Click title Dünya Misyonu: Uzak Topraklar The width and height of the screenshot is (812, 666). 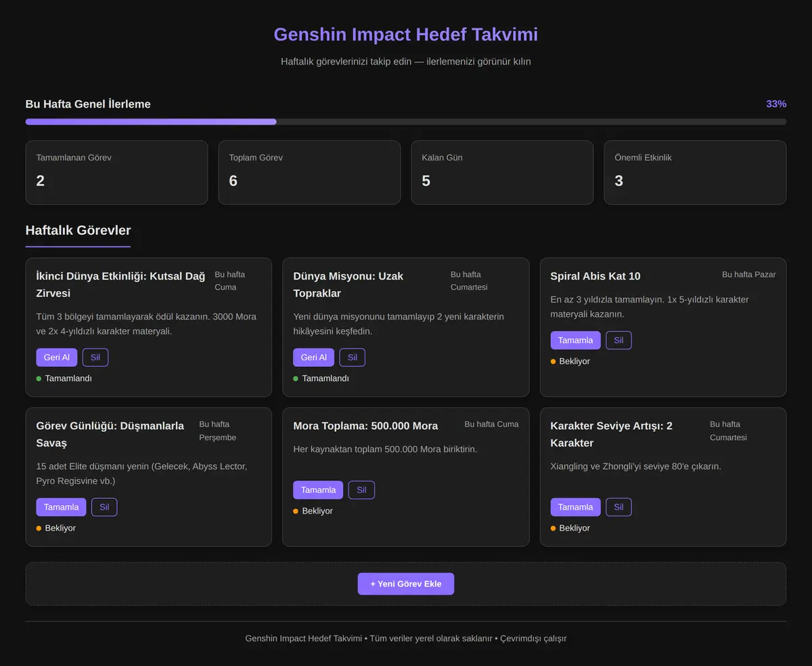click(x=348, y=284)
